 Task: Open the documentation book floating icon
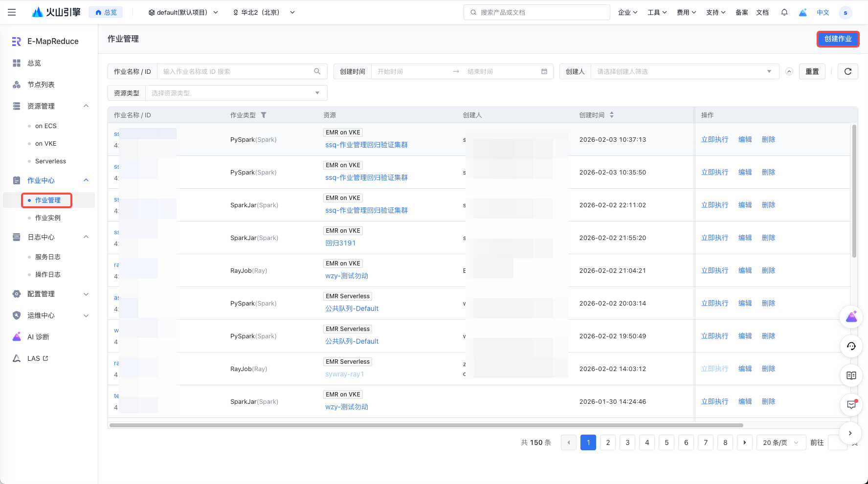(x=851, y=375)
